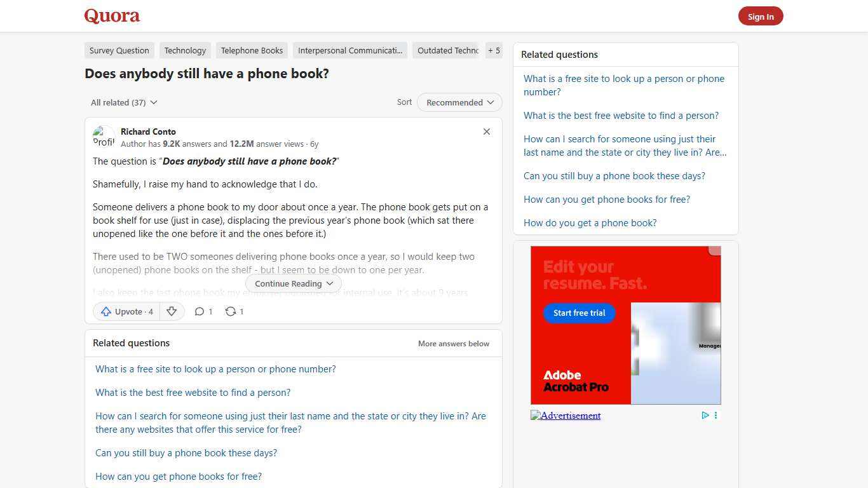This screenshot has width=868, height=488.
Task: Expand the All related (37) dropdown
Action: 124,102
